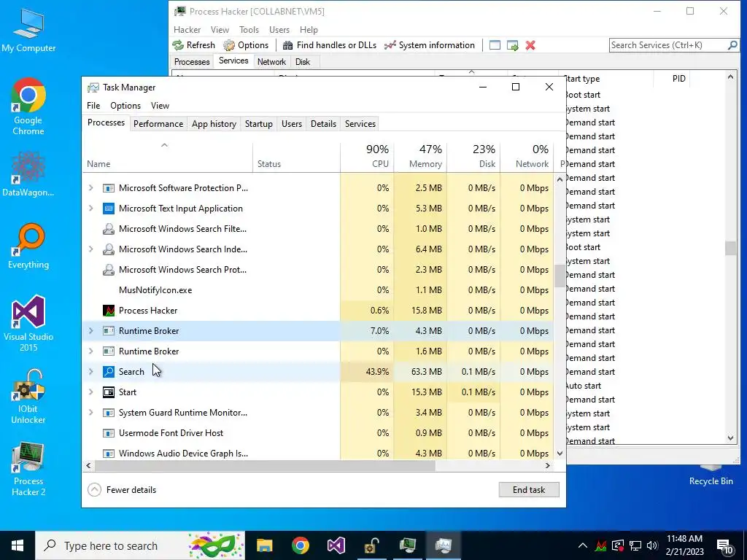Switch to Startup tab in Task Manager
Viewport: 747px width, 560px height.
(x=259, y=124)
